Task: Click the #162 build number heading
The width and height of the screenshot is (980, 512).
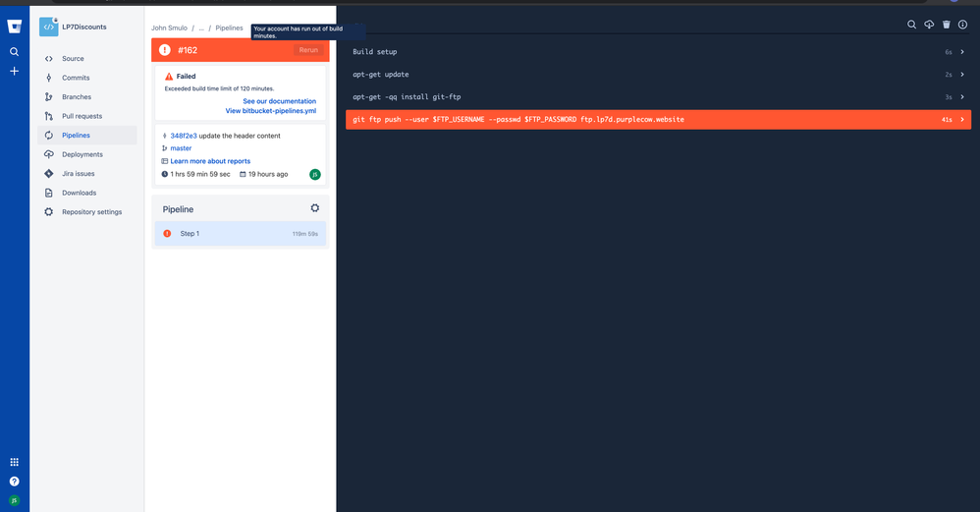Action: click(188, 50)
